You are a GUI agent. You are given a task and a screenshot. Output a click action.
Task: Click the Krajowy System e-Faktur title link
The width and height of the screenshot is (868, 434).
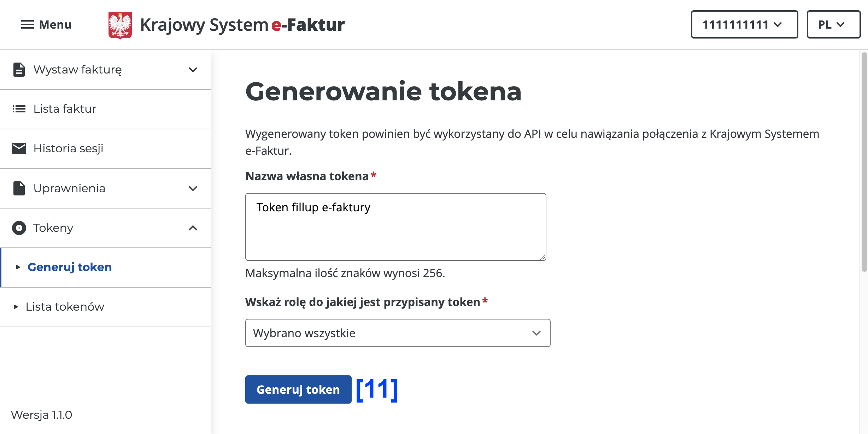click(242, 25)
